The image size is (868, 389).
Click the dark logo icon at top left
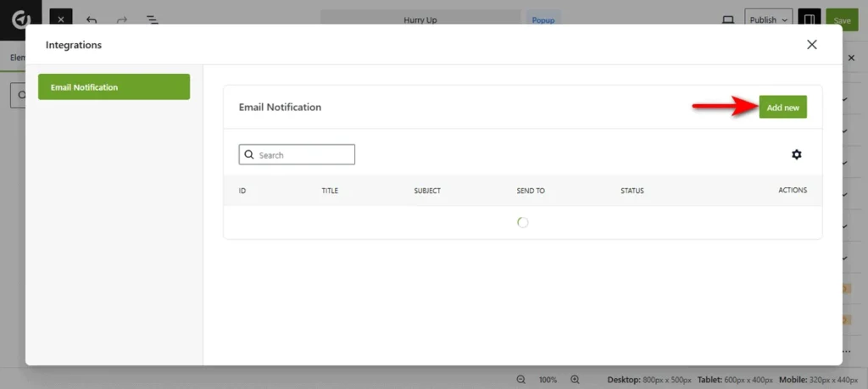tap(19, 19)
